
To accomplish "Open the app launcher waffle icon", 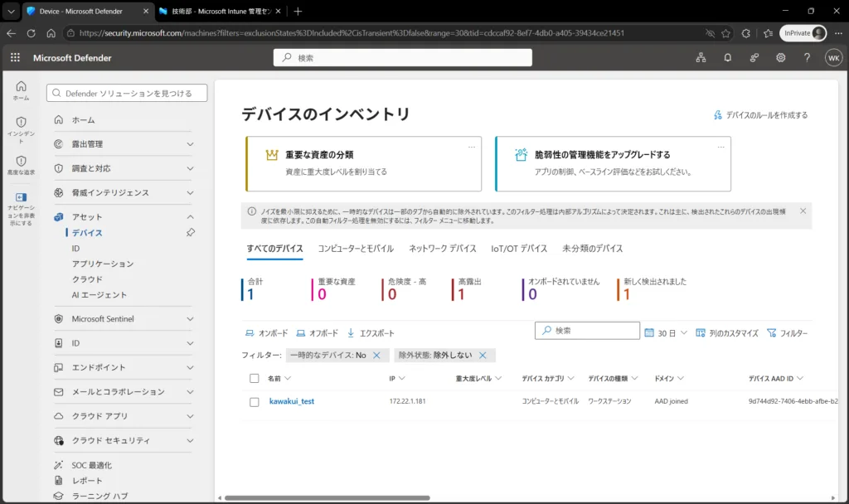I will [15, 57].
